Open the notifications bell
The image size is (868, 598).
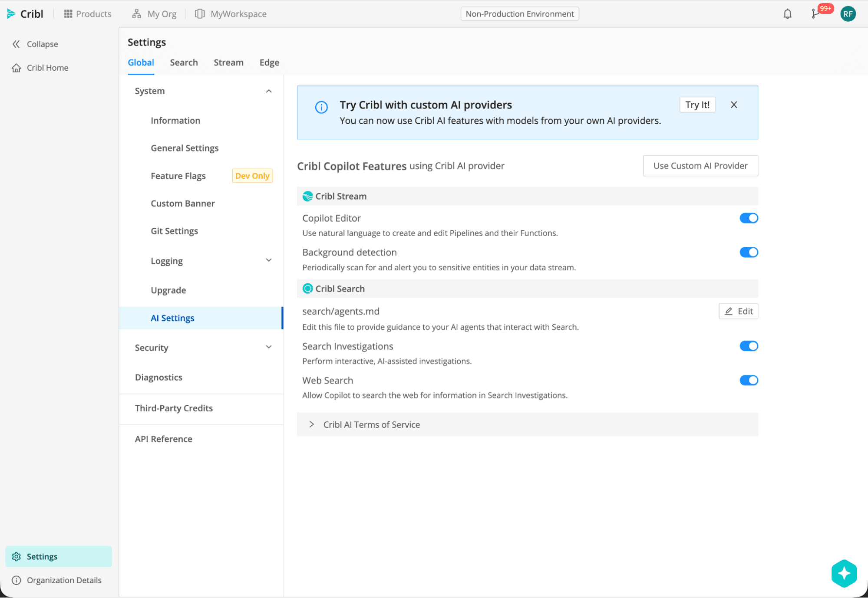(x=787, y=14)
